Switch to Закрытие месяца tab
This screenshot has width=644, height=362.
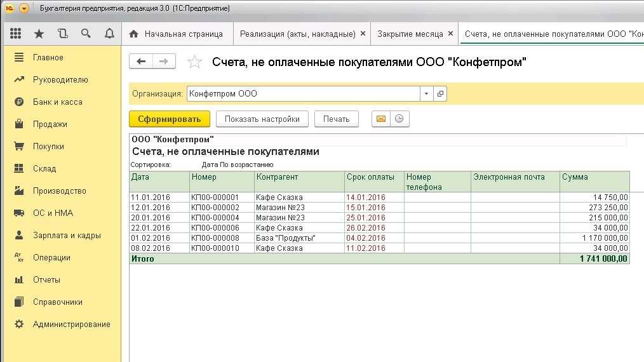point(410,34)
